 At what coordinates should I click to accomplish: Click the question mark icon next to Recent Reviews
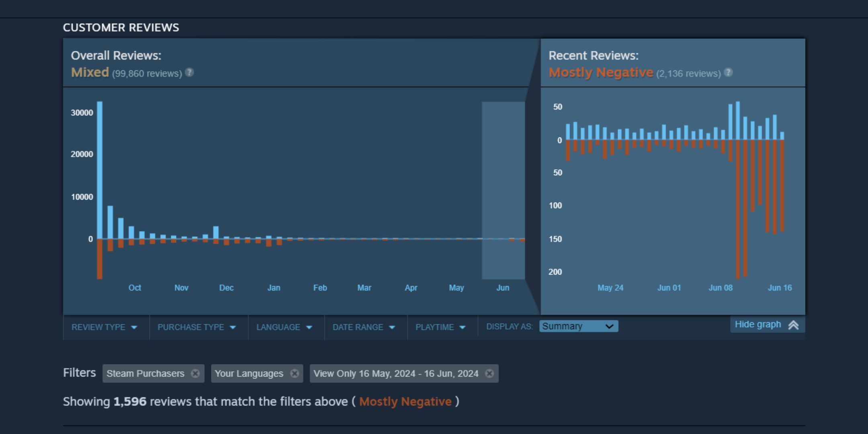(x=730, y=73)
